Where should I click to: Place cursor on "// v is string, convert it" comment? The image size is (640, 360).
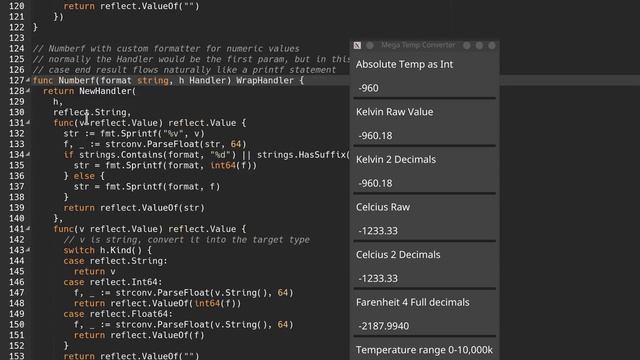(x=187, y=240)
